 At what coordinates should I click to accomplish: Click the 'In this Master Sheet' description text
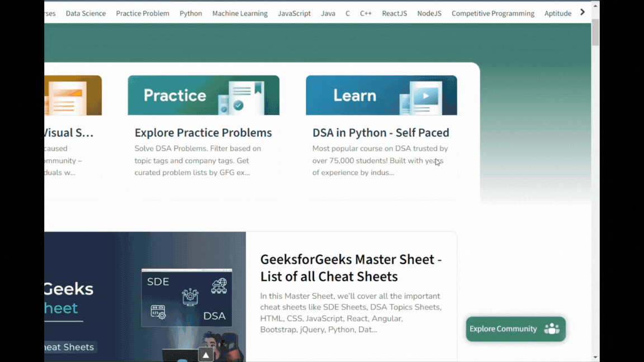pos(351,313)
